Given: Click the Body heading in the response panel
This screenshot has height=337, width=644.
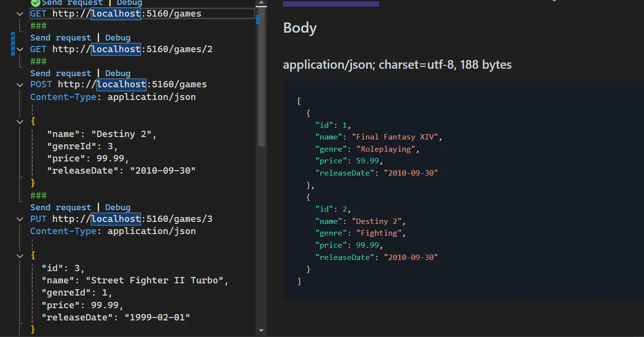Looking at the screenshot, I should 300,28.
